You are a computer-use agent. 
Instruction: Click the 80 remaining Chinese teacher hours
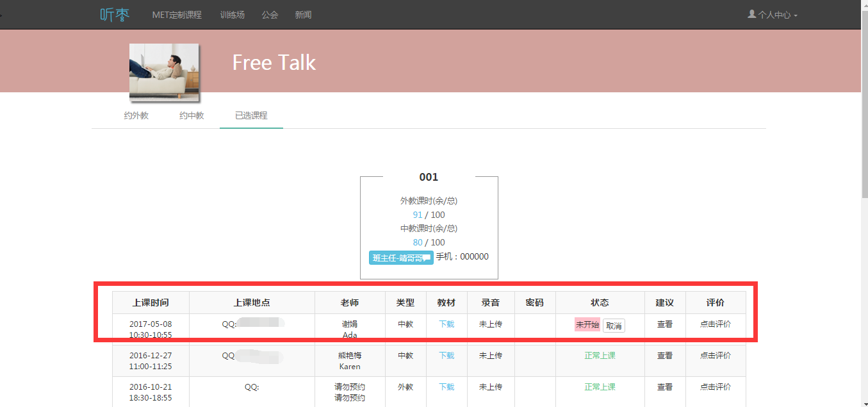418,242
